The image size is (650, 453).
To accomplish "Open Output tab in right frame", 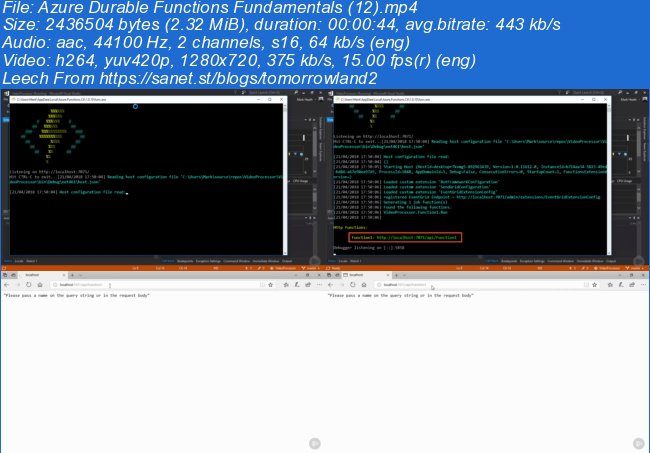I will (x=611, y=261).
